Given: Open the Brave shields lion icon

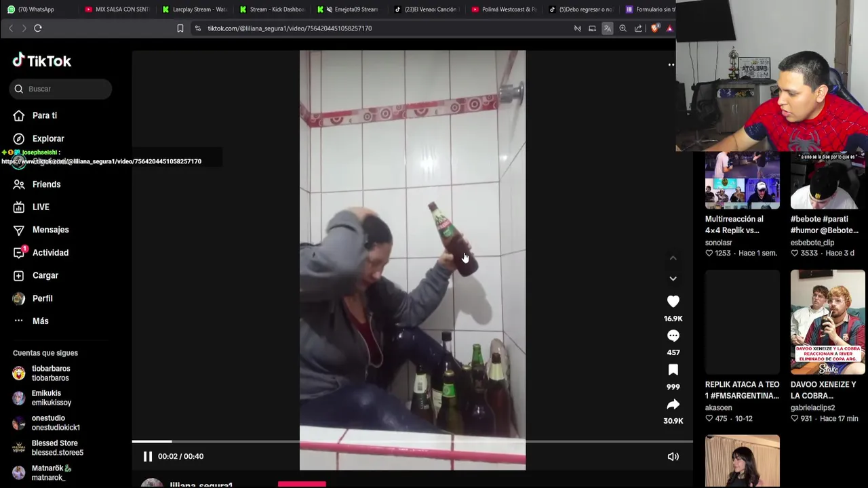Looking at the screenshot, I should (654, 28).
